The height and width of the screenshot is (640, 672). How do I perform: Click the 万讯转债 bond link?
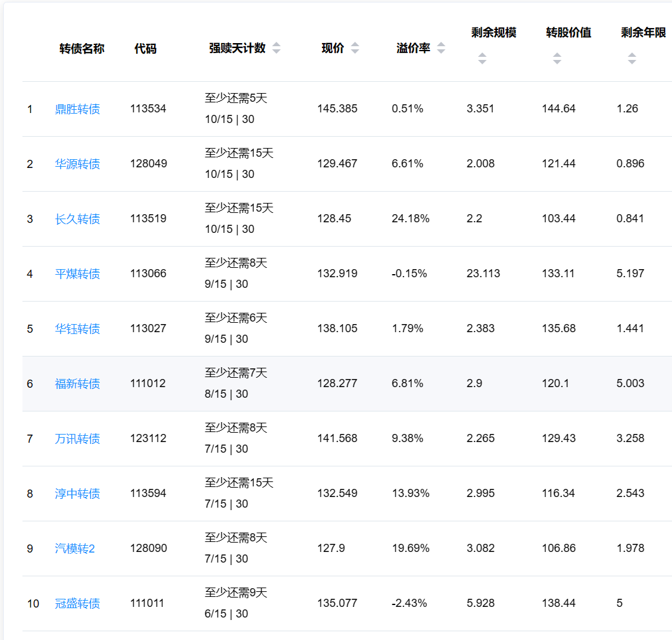77,439
